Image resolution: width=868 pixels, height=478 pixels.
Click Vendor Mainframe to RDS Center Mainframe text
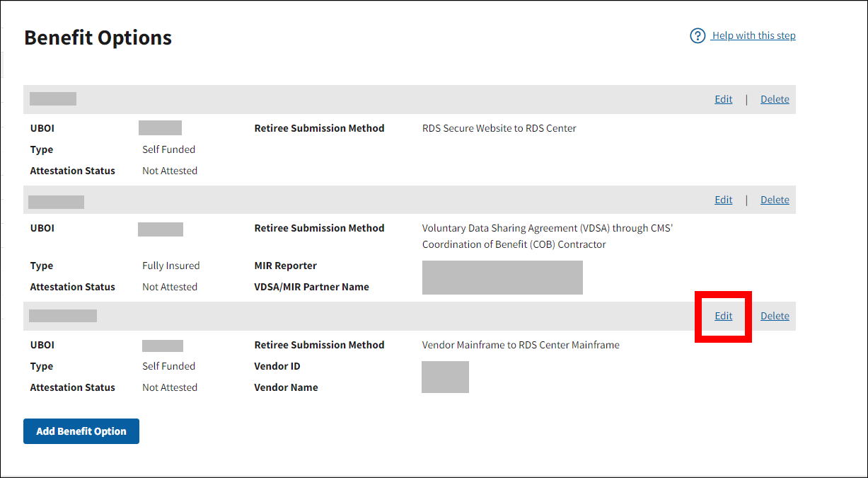pyautogui.click(x=521, y=345)
